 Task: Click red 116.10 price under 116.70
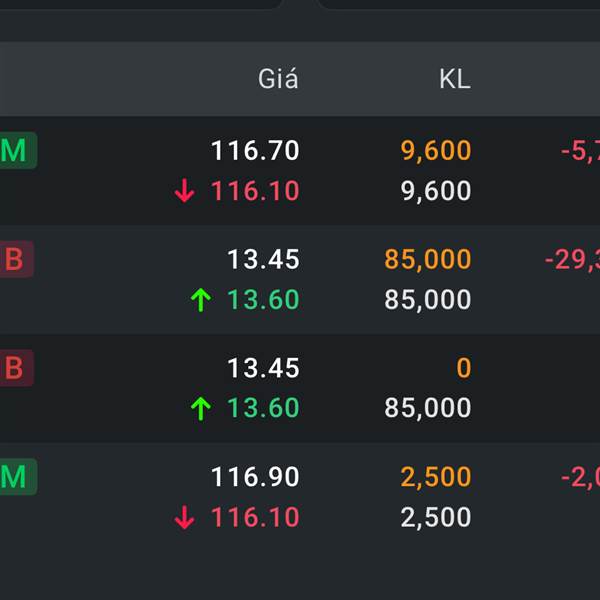click(x=255, y=192)
